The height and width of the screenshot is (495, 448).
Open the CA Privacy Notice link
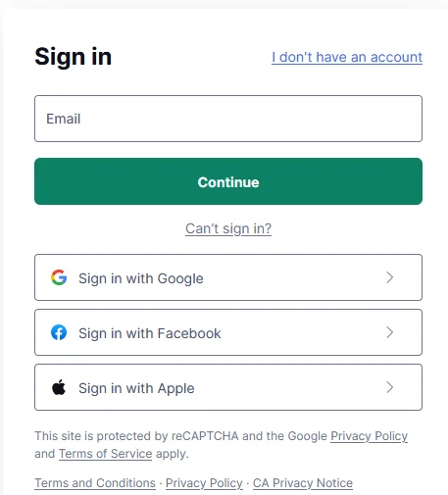303,483
